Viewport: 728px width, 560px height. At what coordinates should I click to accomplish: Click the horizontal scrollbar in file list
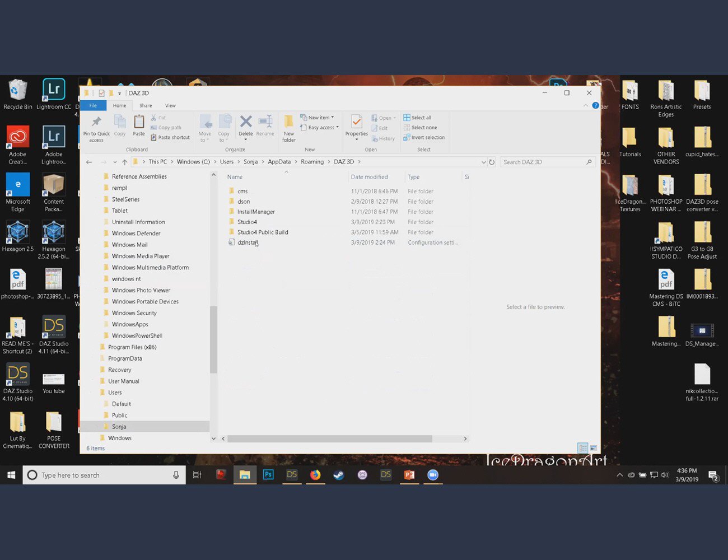329,438
